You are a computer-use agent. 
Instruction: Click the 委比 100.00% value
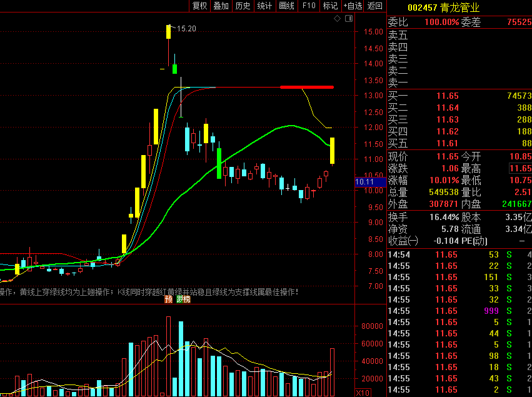coord(442,23)
